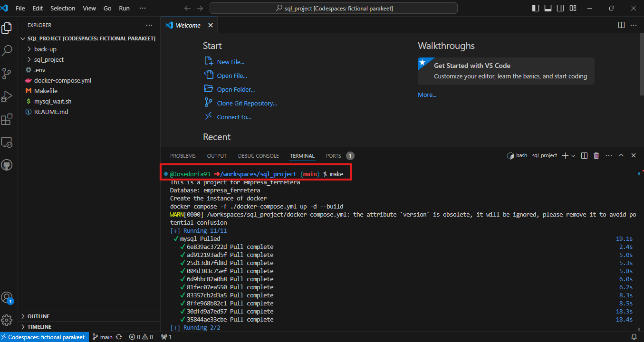This screenshot has height=342, width=644.
Task: Open Explorer Views and More Actions ellipsis
Action: click(149, 25)
